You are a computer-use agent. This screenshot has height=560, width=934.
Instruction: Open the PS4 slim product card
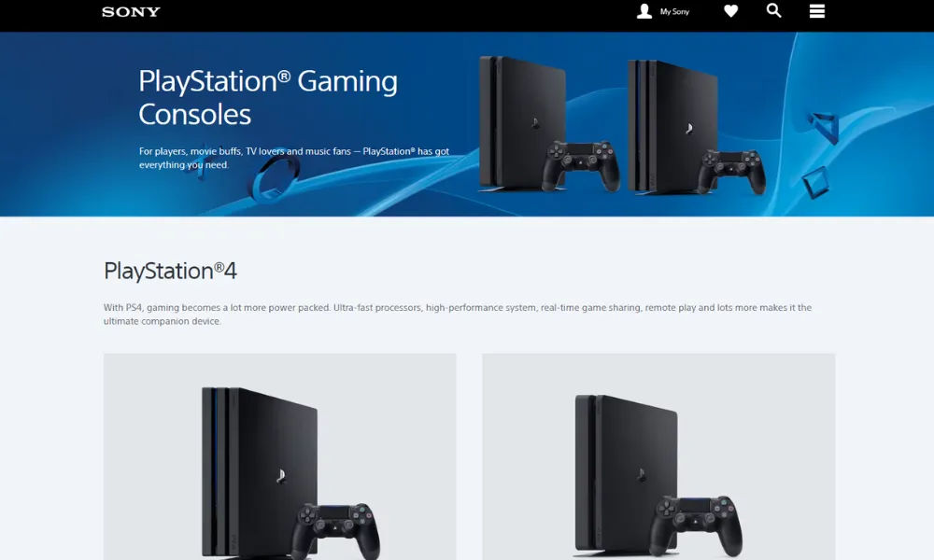658,456
